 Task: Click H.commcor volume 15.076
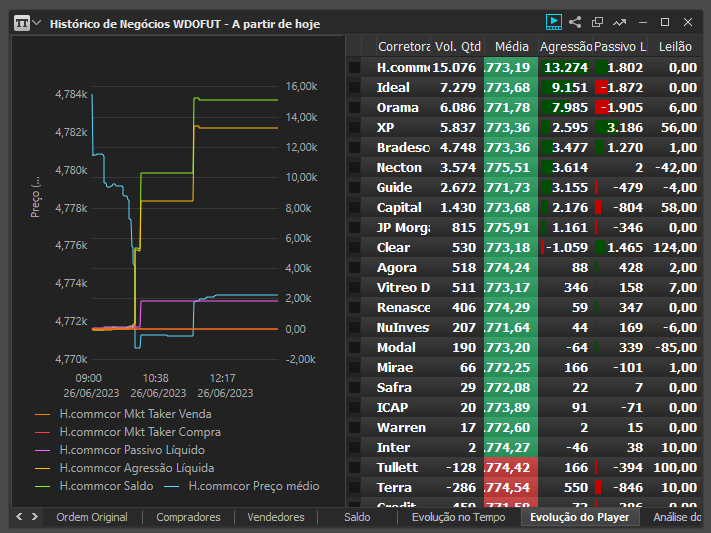click(454, 68)
